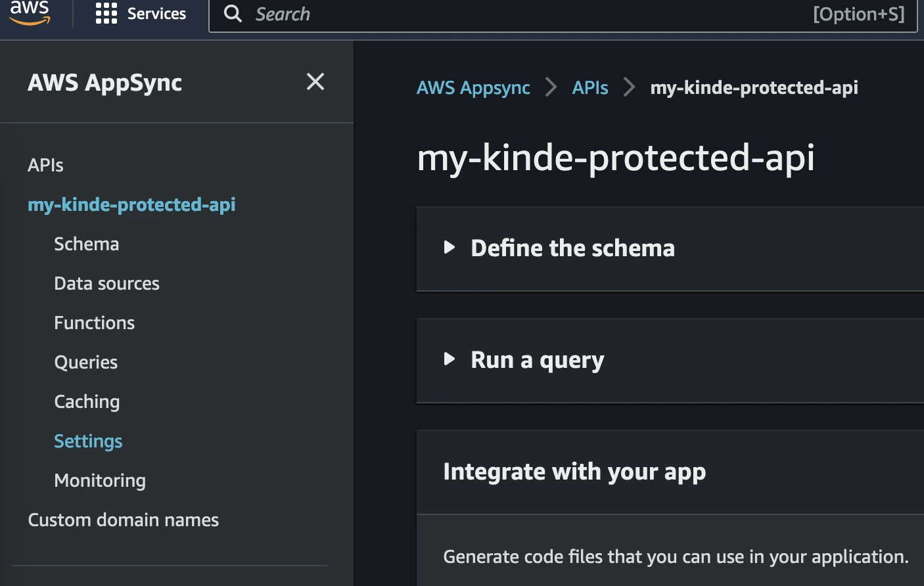The height and width of the screenshot is (586, 924).
Task: Open the Schema page
Action: coord(86,244)
